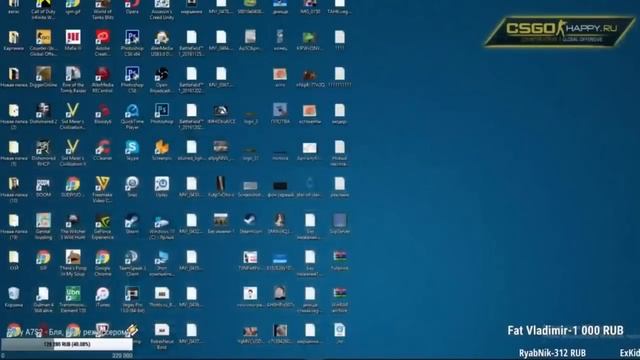Open the Google Chrome shortcut
This screenshot has height=360, width=640.
click(x=102, y=262)
